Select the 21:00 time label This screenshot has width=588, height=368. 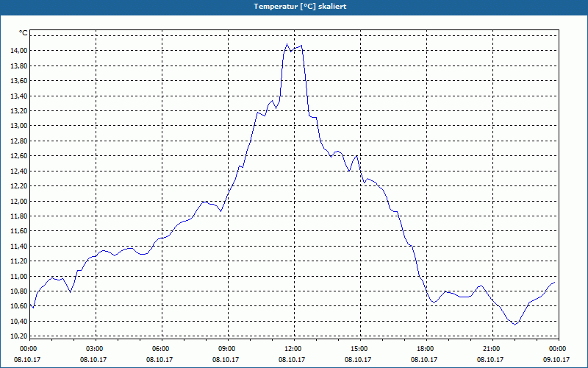point(492,349)
